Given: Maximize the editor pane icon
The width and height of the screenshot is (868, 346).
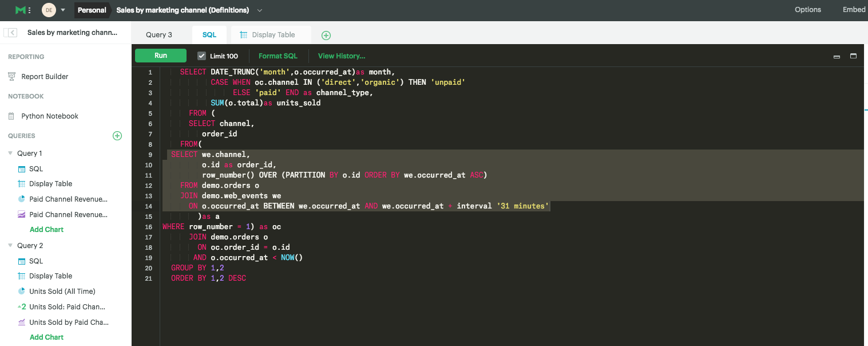Looking at the screenshot, I should (853, 56).
